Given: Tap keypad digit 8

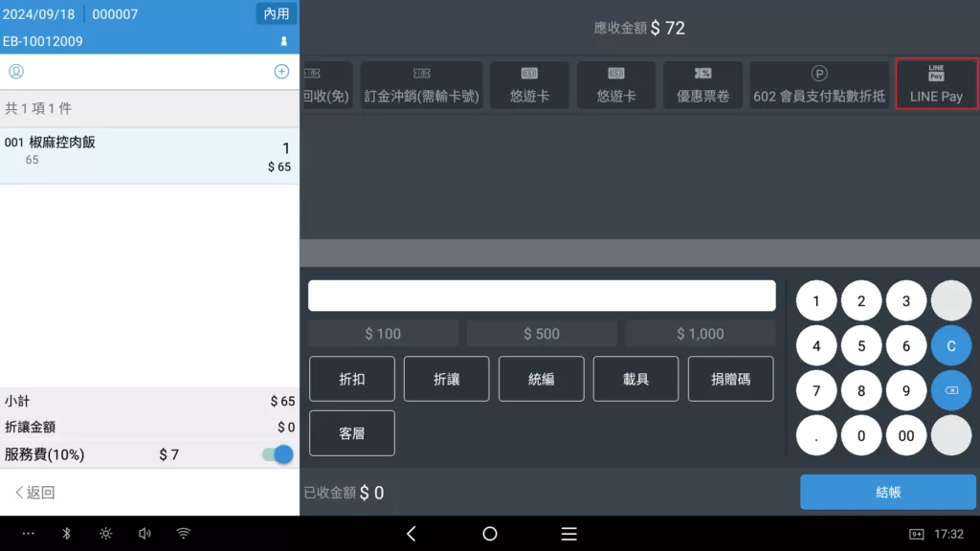Looking at the screenshot, I should (x=861, y=390).
